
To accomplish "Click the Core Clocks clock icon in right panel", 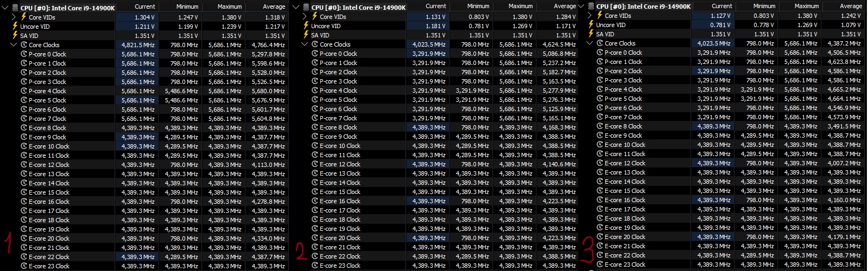I will (600, 43).
